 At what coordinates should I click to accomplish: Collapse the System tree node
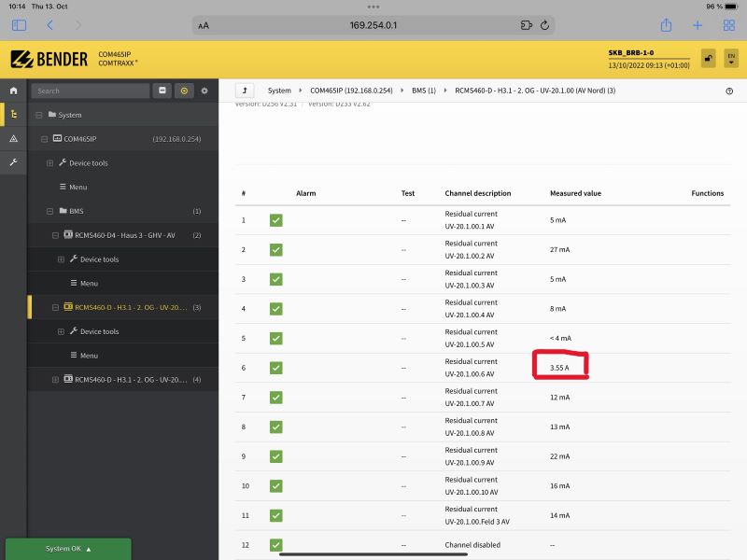(39, 115)
